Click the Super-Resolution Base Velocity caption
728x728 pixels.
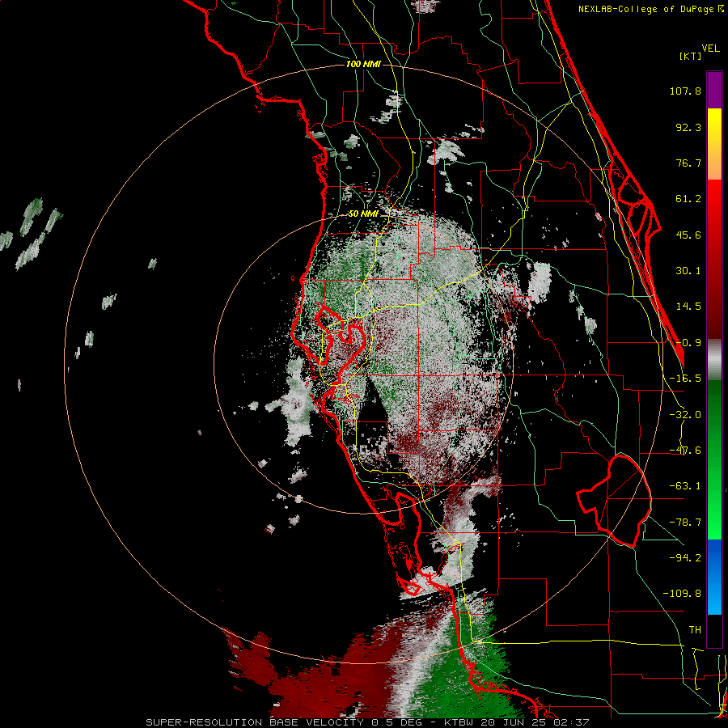(x=367, y=722)
